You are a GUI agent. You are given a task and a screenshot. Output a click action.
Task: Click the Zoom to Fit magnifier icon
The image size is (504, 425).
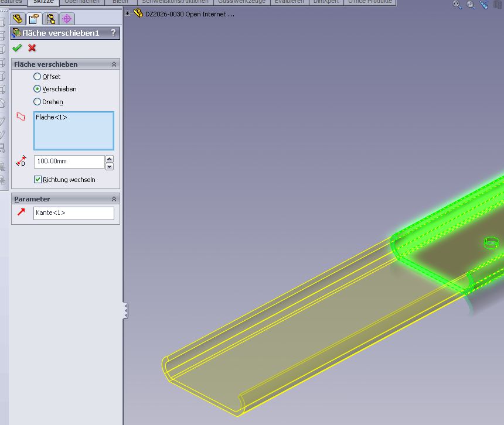[457, 4]
